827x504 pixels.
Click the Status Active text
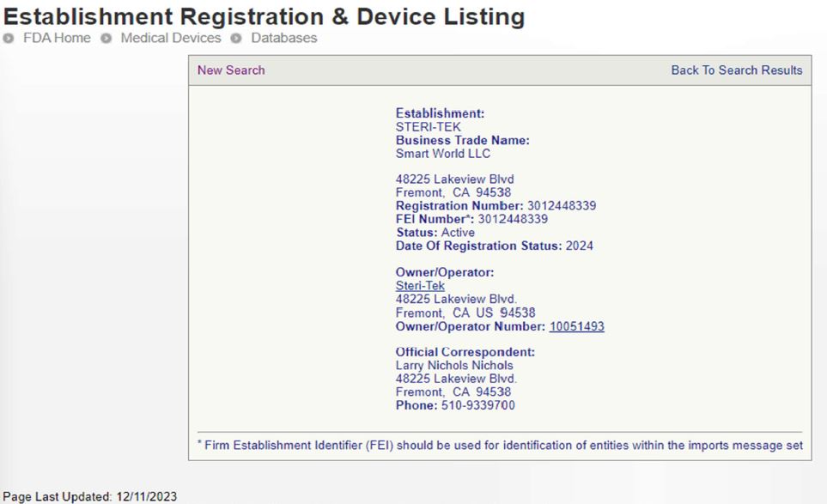tap(435, 233)
